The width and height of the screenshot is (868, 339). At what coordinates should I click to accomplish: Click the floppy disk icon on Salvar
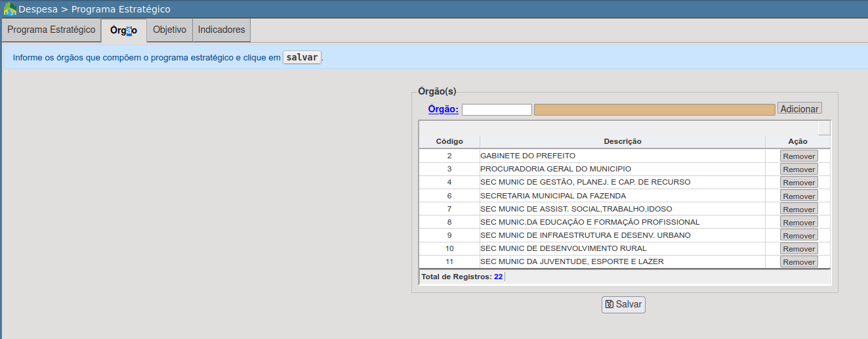(x=610, y=304)
